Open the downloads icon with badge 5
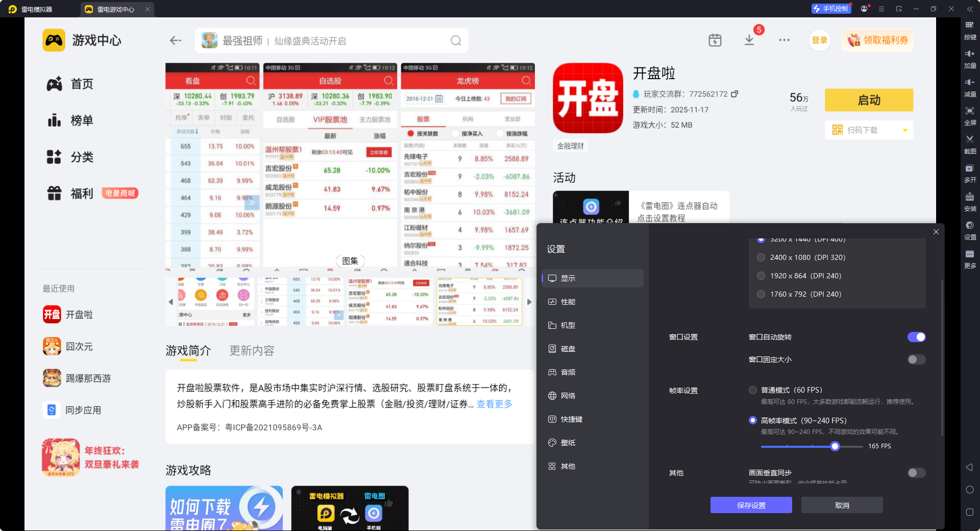Screen dimensions: 980x531 click(x=749, y=40)
